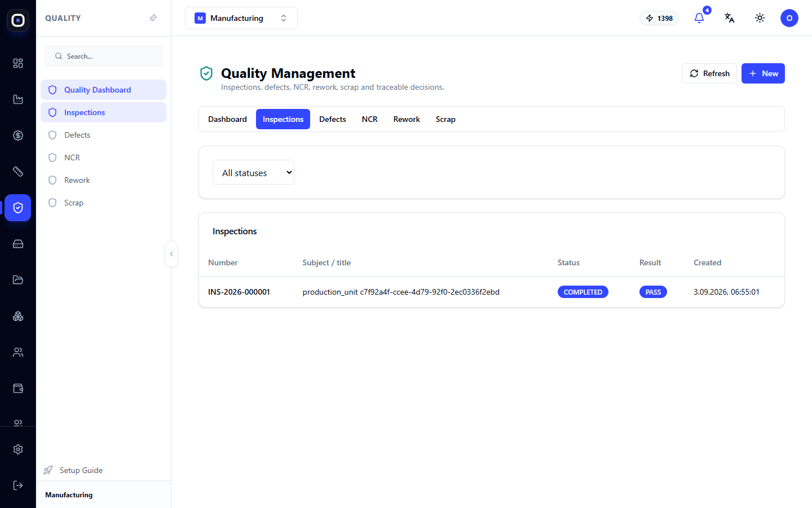Focus the sidebar Search field
Image resolution: width=812 pixels, height=508 pixels.
103,56
